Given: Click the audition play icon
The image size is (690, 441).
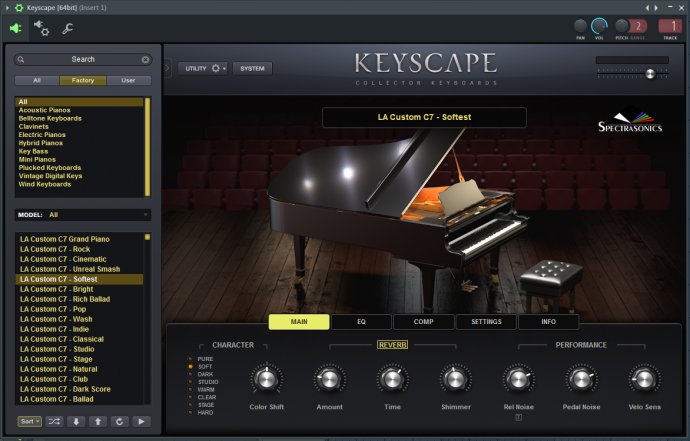Looking at the screenshot, I should [141, 422].
